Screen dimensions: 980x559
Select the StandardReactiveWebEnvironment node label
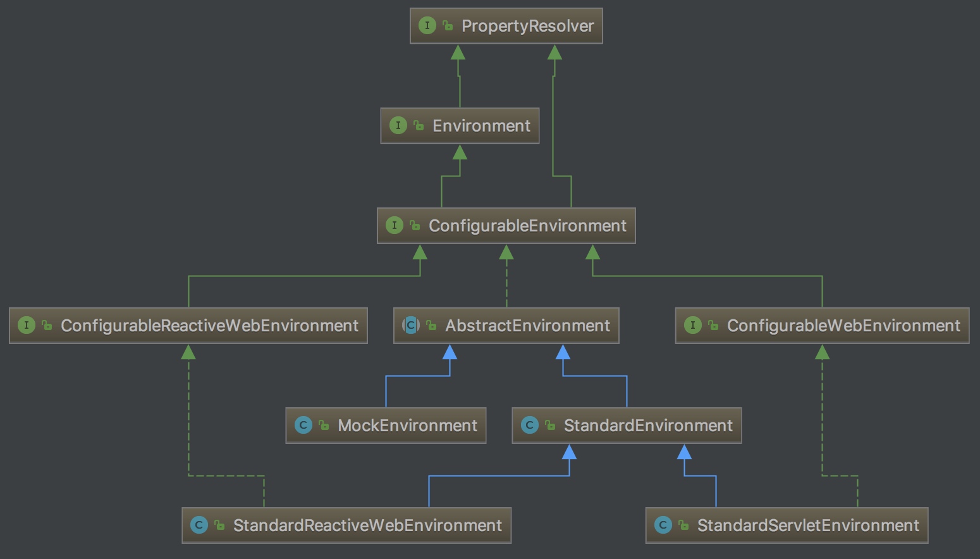367,525
